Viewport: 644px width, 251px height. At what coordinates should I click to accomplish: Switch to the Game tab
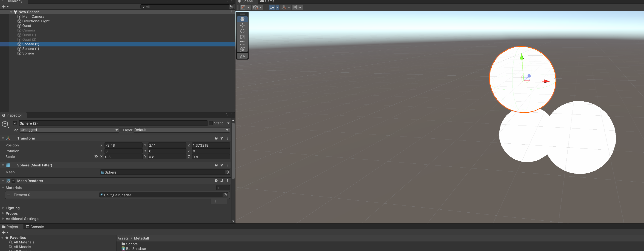pos(267,1)
